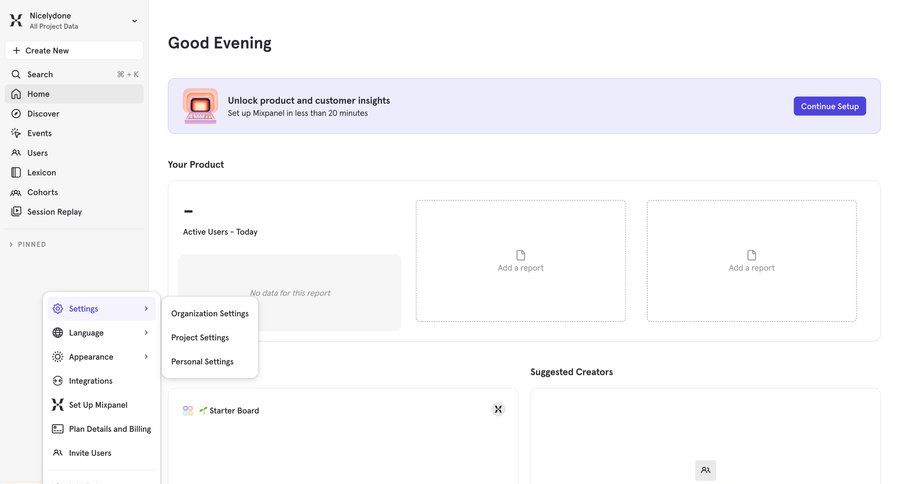
Task: Click the Discover compass icon
Action: click(16, 114)
